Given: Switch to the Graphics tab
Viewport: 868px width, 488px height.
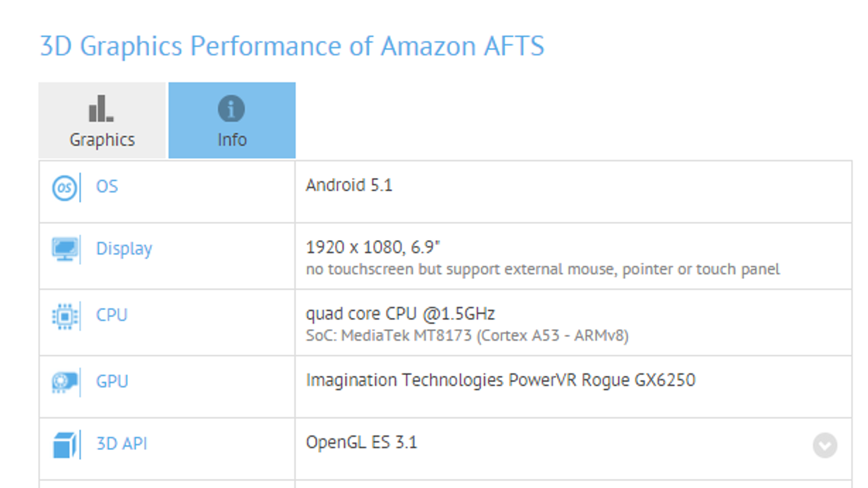Looking at the screenshot, I should point(102,120).
